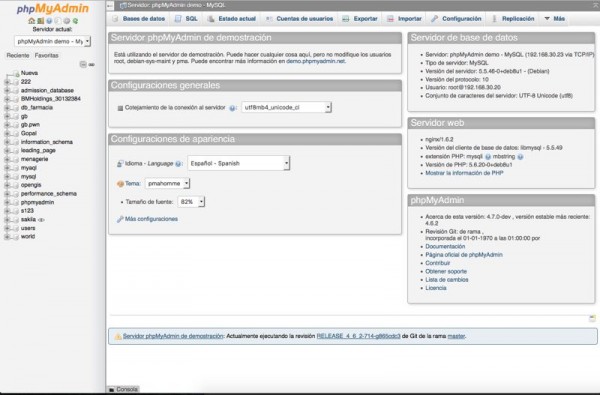
Task: Expand the users database node
Action: (x=7, y=228)
